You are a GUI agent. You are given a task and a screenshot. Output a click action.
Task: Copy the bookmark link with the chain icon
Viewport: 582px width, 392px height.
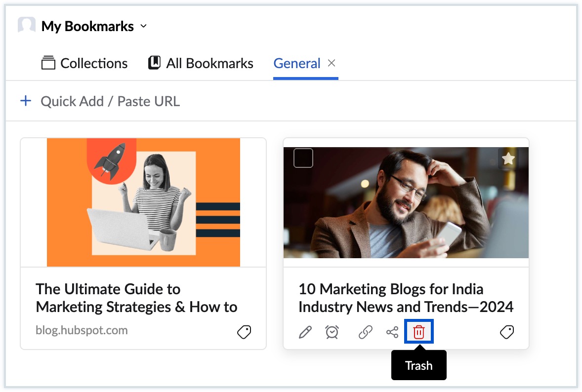365,332
